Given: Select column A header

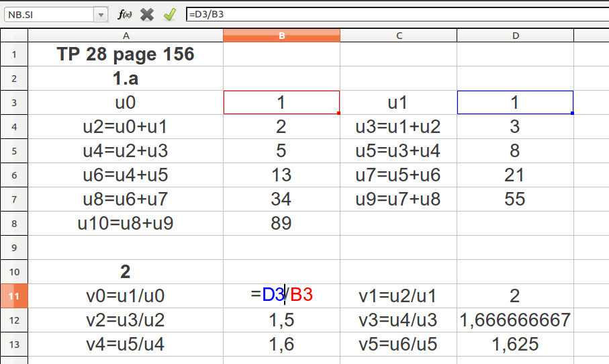Looking at the screenshot, I should [126, 36].
